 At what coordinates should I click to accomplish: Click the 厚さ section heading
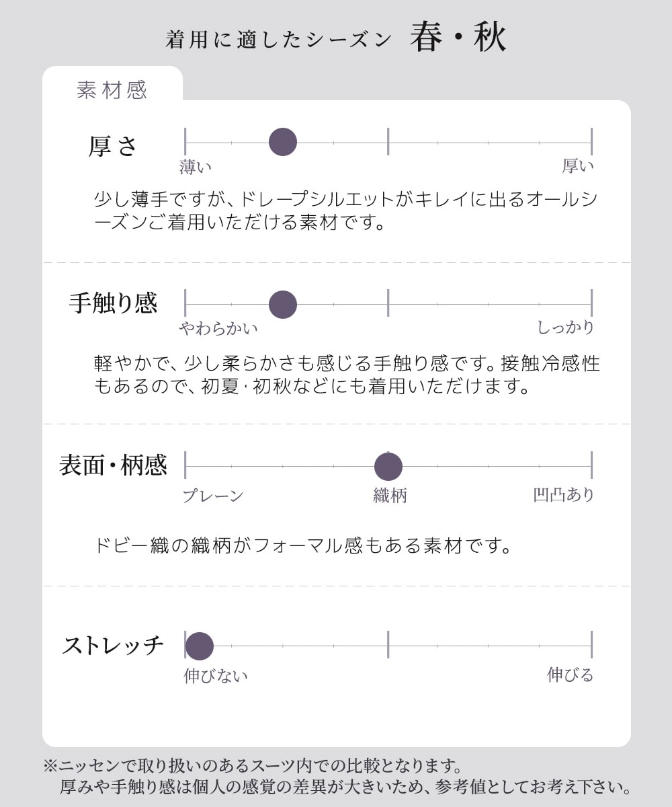coord(113,146)
